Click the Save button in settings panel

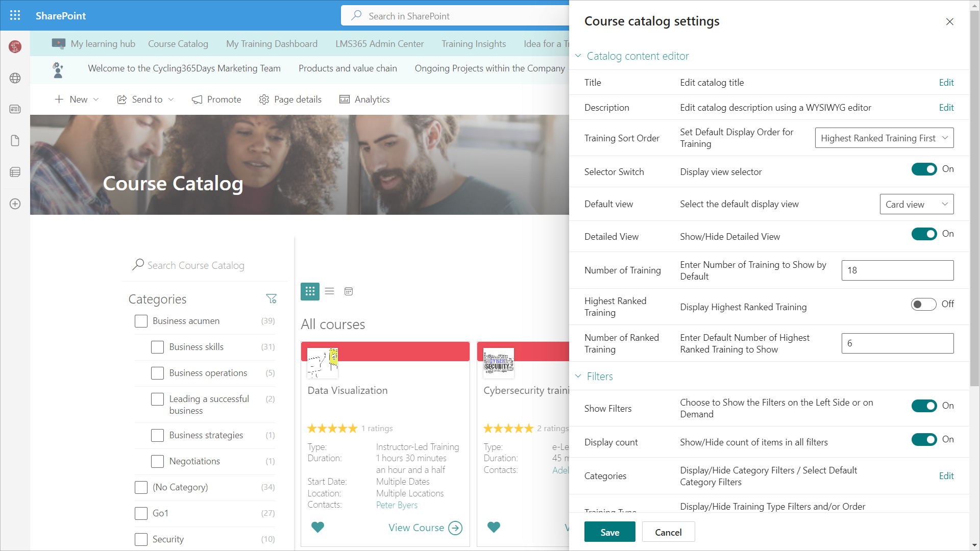[609, 532]
